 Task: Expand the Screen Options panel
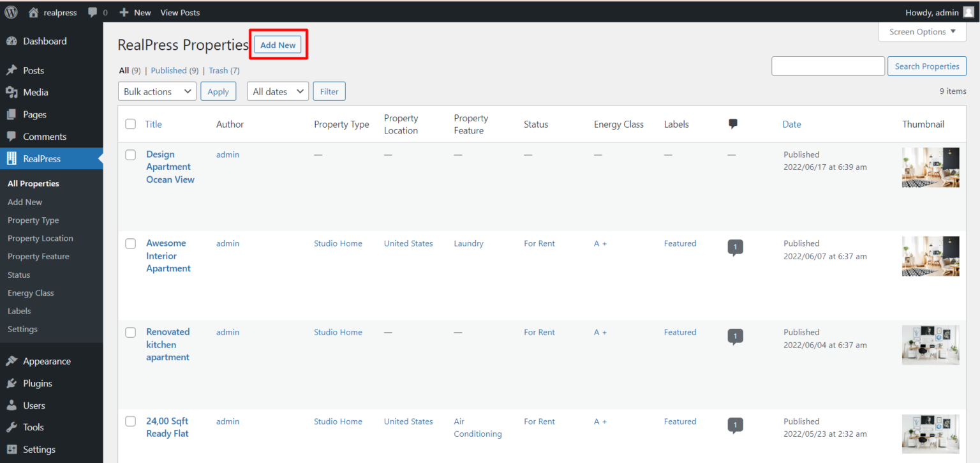(921, 31)
